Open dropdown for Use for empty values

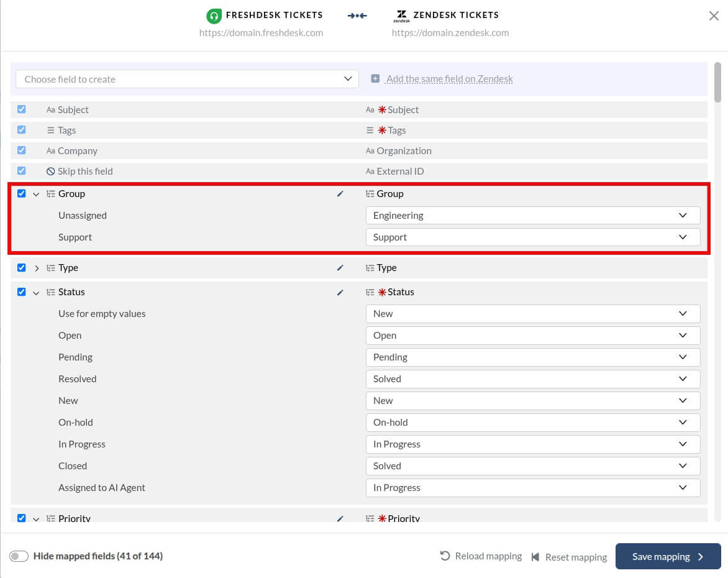tap(533, 314)
